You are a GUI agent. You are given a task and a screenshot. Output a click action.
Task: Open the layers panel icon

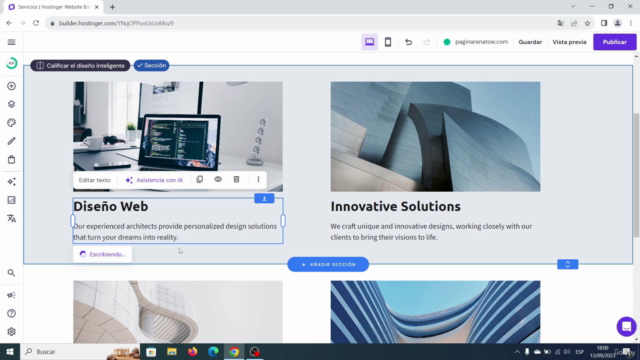11,104
